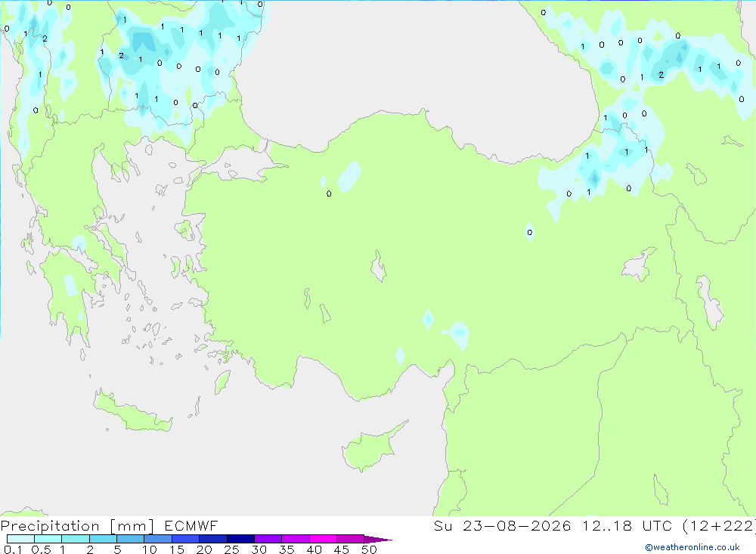
Task: Click the date text '23-08-2026'
Action: [517, 525]
